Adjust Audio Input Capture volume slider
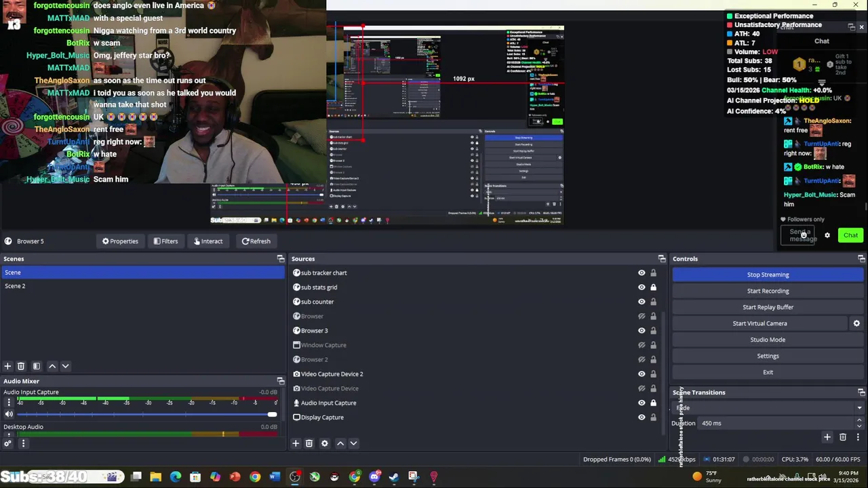The image size is (868, 488). [x=146, y=414]
